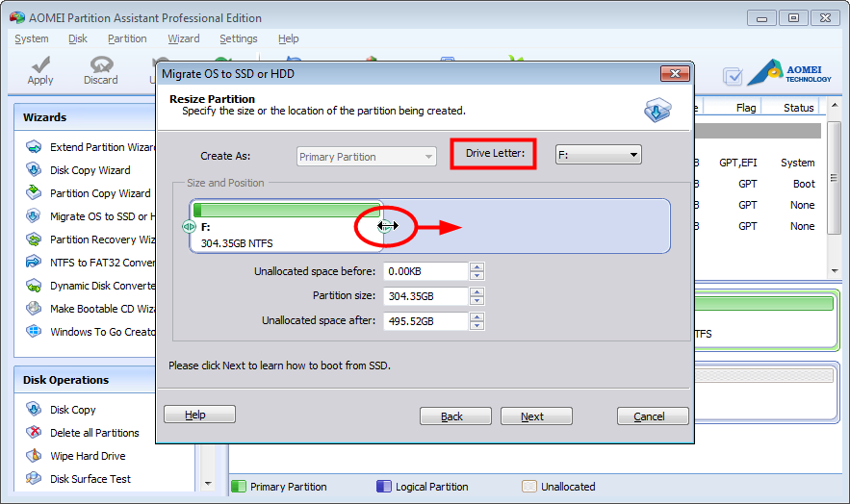Grab the left partition resize handle
This screenshot has width=850, height=504.
click(189, 226)
